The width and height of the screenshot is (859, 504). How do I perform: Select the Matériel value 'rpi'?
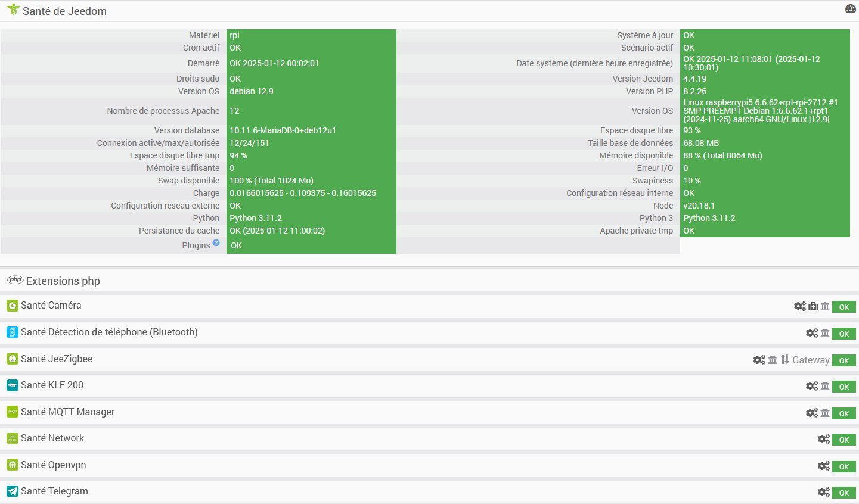click(234, 35)
